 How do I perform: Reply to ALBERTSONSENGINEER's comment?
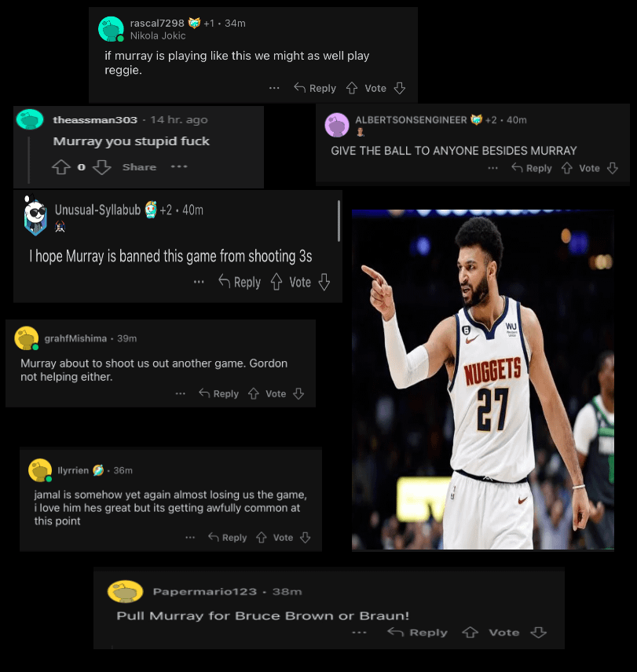(532, 168)
